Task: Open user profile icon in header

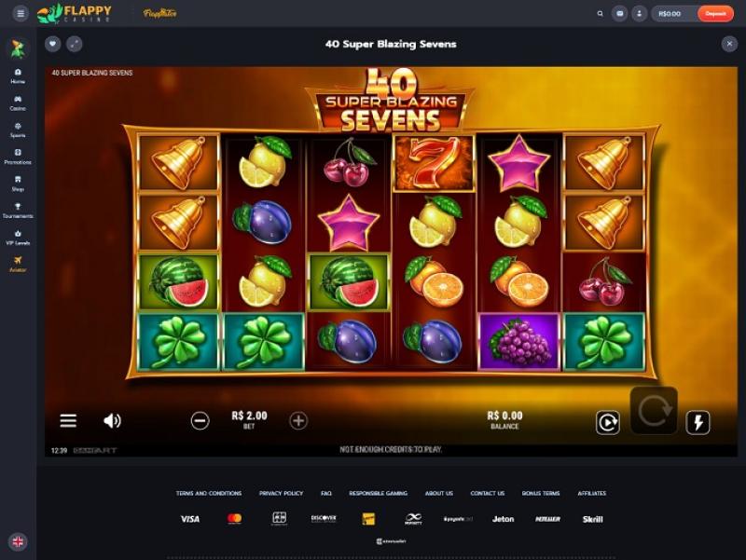Action: click(639, 14)
